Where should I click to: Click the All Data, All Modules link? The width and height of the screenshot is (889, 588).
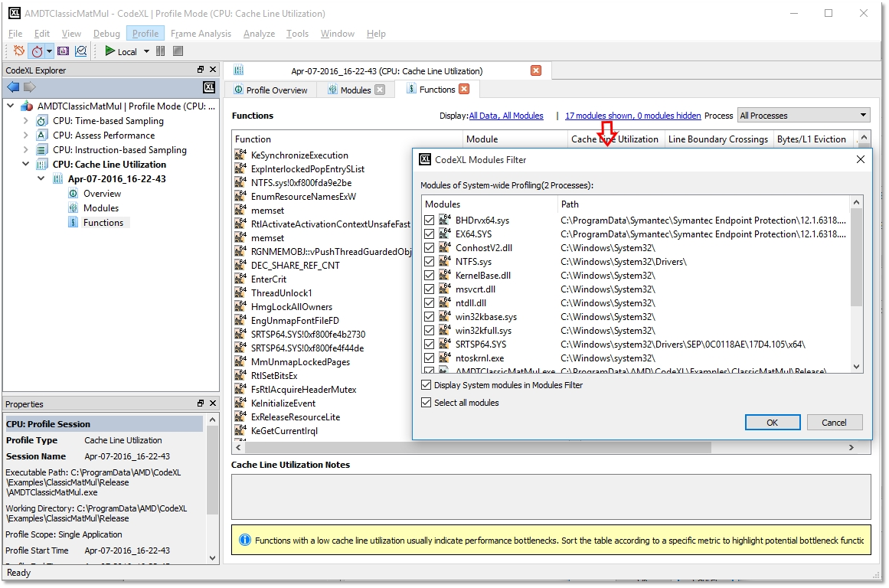pyautogui.click(x=505, y=116)
